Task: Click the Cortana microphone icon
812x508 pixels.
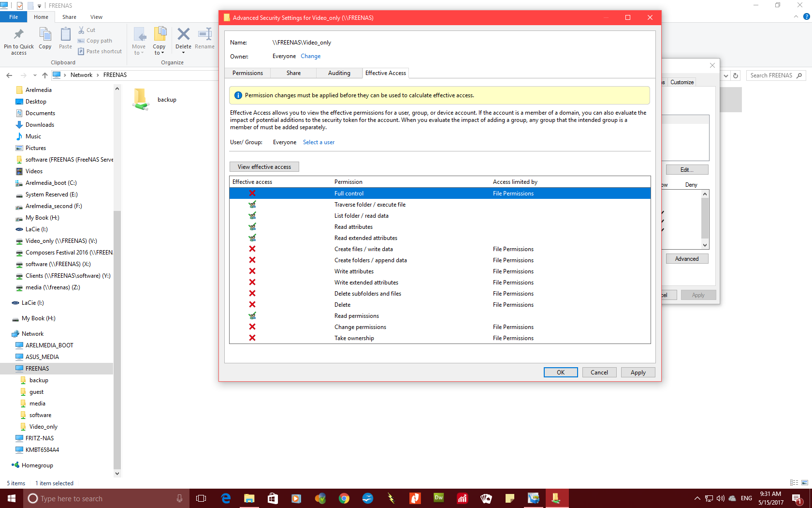Action: [180, 498]
